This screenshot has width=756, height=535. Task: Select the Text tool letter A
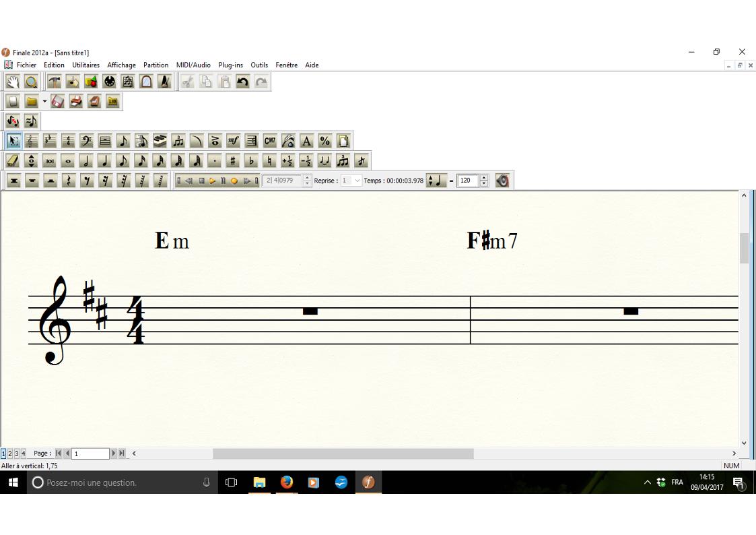tap(306, 141)
